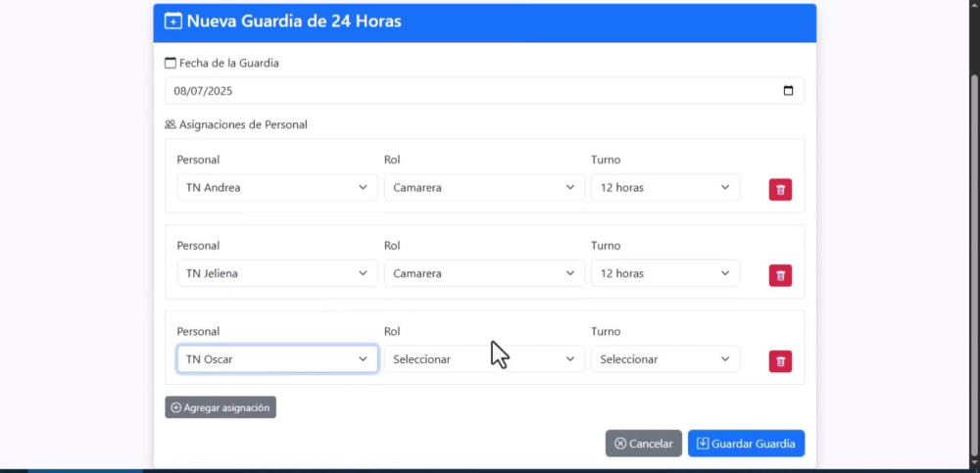
Task: Click the Nueva Guardia de 24 Horas title
Action: tap(294, 22)
